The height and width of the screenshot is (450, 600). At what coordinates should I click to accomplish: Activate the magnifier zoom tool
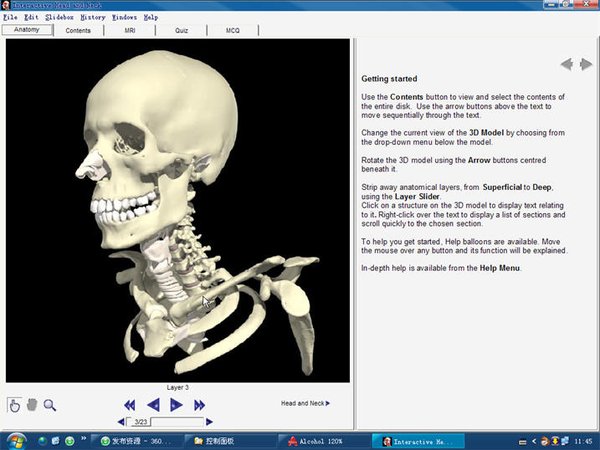(x=49, y=405)
